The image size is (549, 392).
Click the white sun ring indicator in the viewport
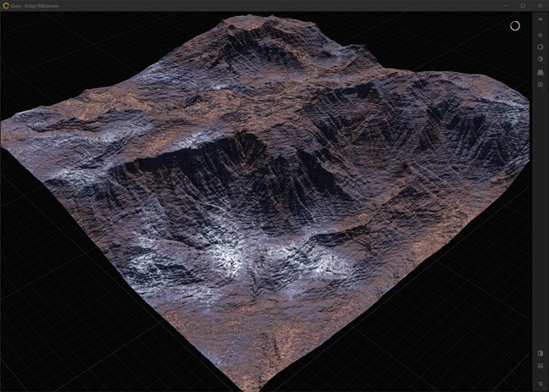[x=514, y=25]
